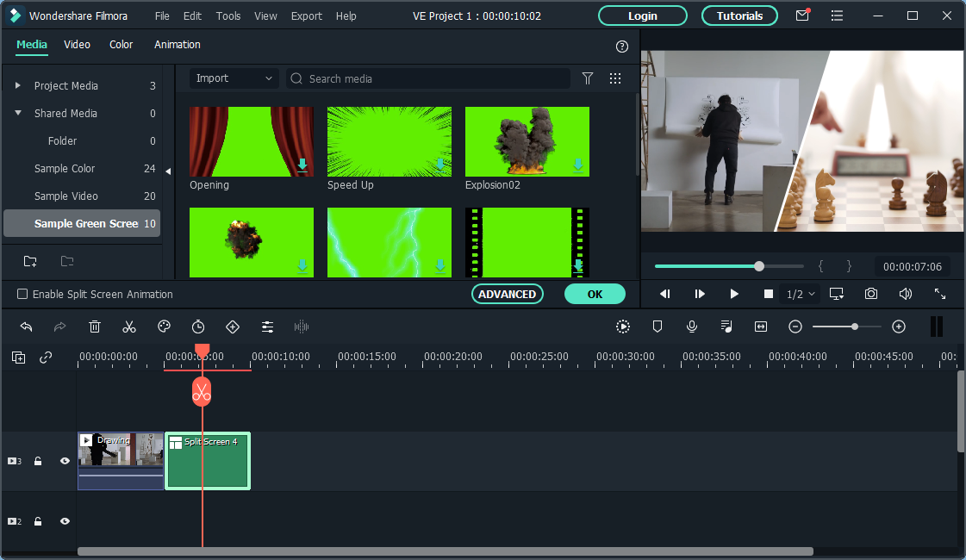Screen dimensions: 966x560
Task: Open the audio mixer music-list icon
Action: click(x=726, y=327)
